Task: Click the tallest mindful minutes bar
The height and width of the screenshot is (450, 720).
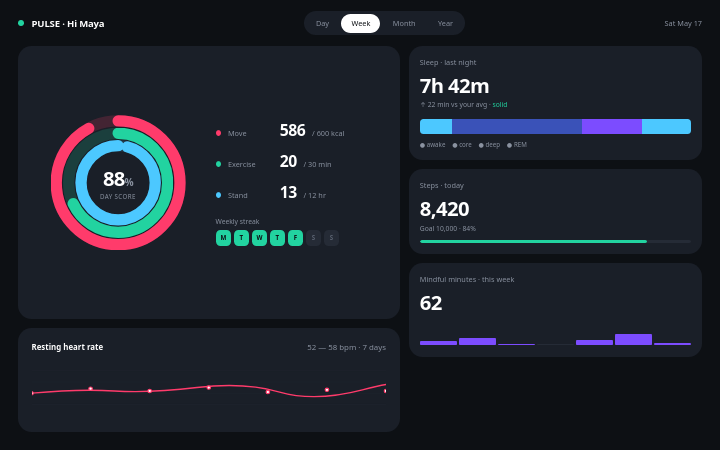Action: pos(633,339)
